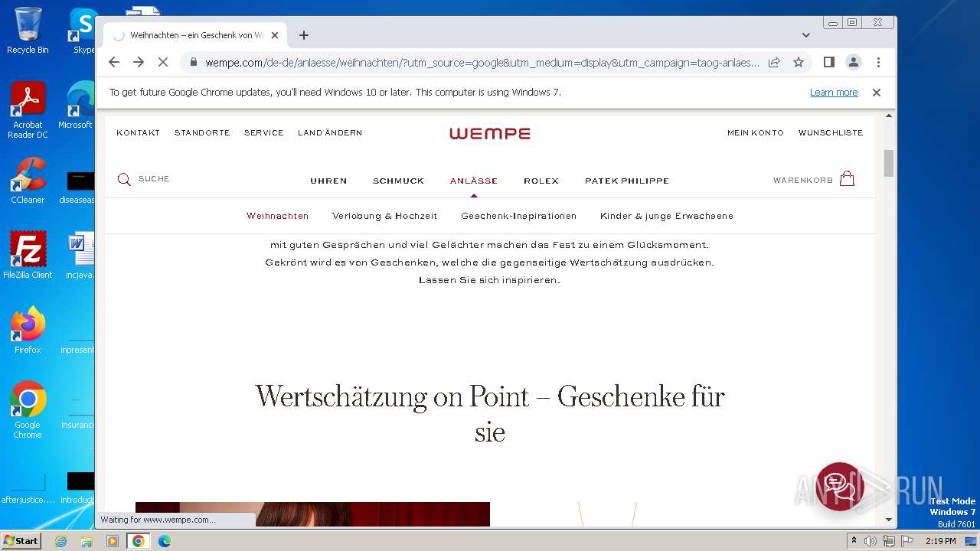Click the scrollbar down arrow
Image resolution: width=980 pixels, height=551 pixels.
[889, 520]
